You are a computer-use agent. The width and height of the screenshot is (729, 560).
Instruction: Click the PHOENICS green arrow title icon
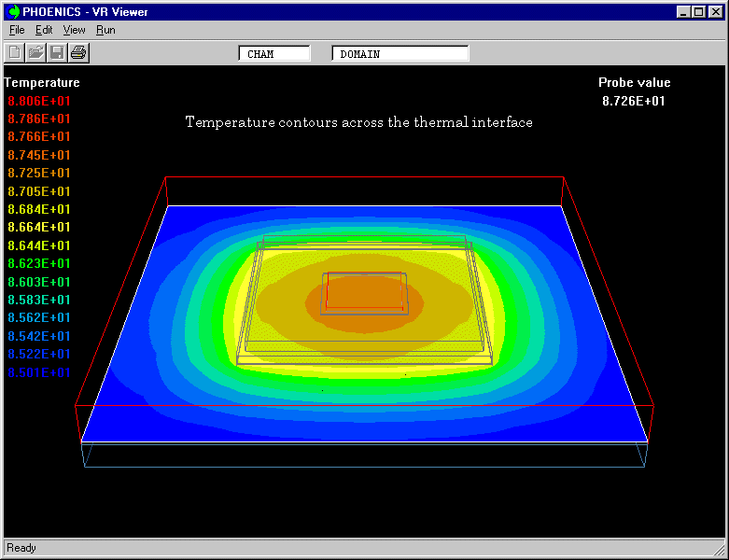14,12
